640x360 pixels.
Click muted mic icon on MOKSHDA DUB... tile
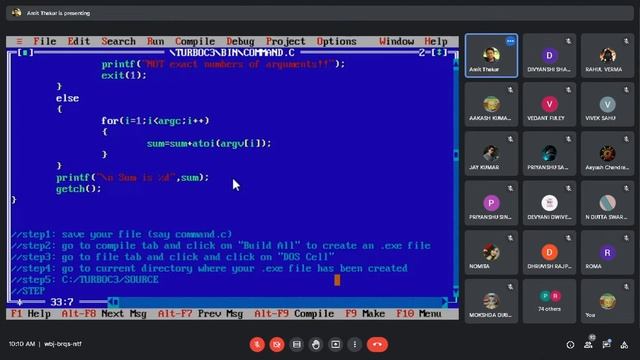point(510,287)
